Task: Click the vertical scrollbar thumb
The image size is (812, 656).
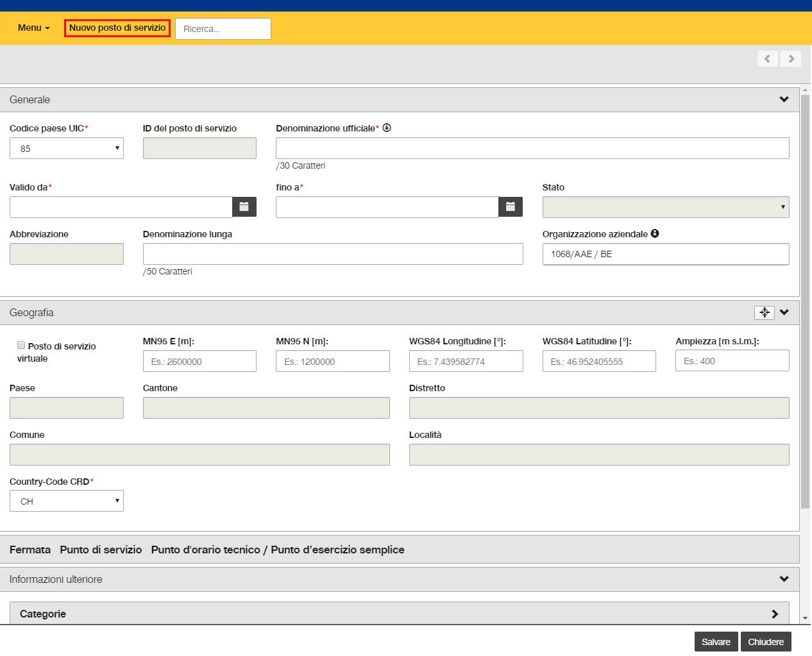Action: click(805, 301)
